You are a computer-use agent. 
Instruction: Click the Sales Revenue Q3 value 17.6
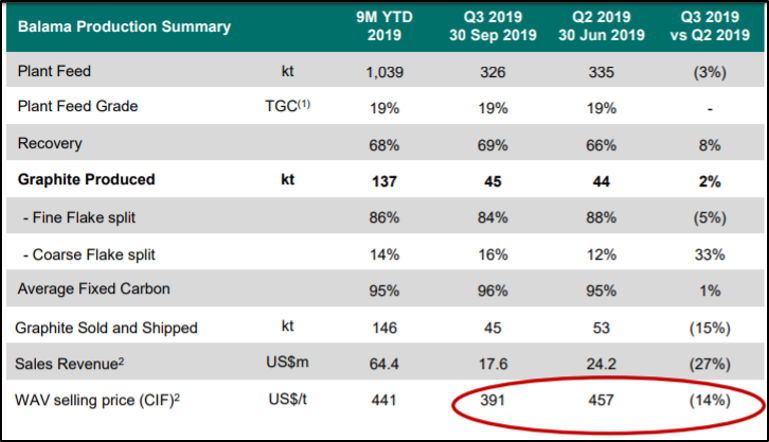click(x=493, y=364)
